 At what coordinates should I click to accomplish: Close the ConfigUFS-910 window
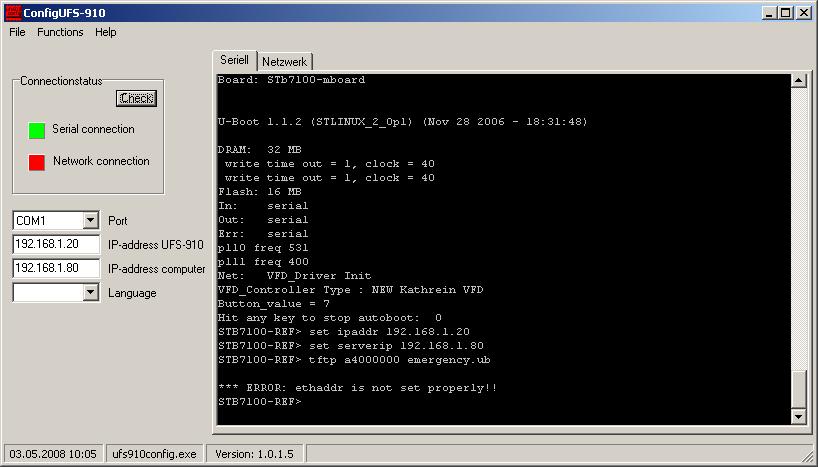(804, 13)
